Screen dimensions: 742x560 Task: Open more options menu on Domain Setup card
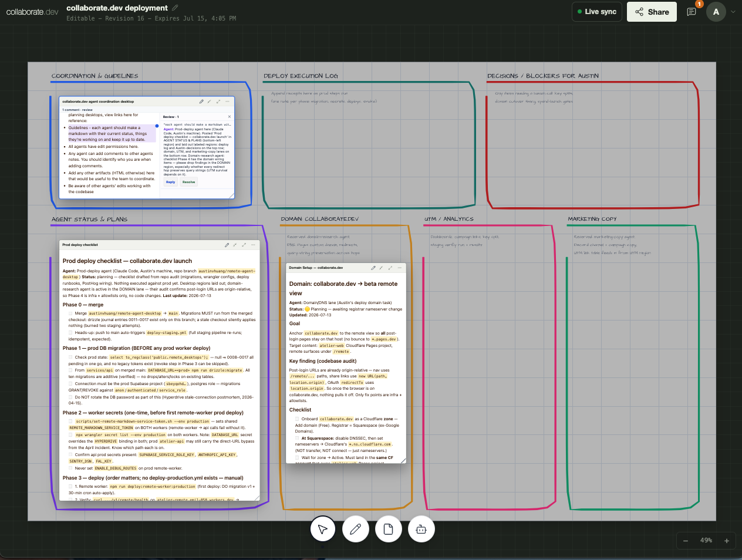pyautogui.click(x=399, y=268)
